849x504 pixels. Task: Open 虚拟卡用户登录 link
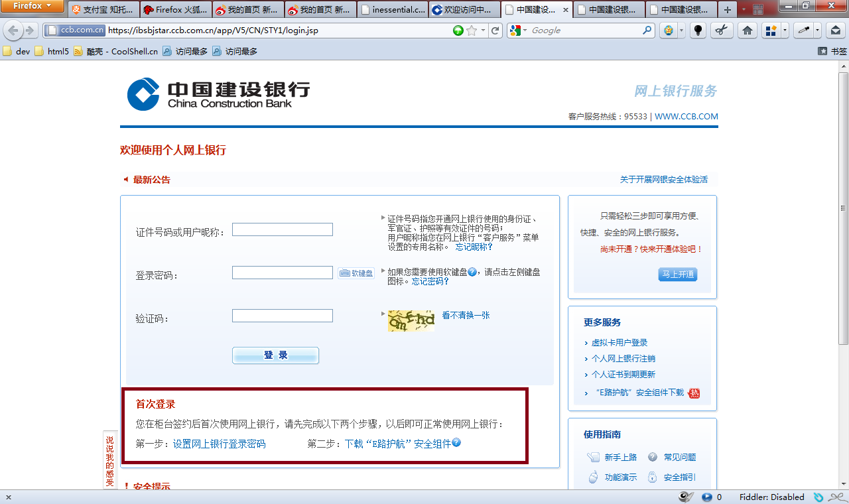[620, 343]
